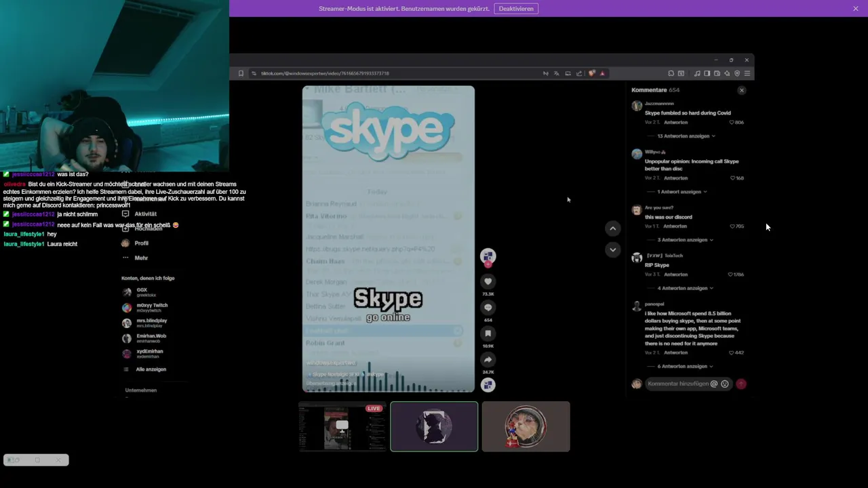This screenshot has height=488, width=868.
Task: Open the Mehr sidebar item
Action: 136,258
